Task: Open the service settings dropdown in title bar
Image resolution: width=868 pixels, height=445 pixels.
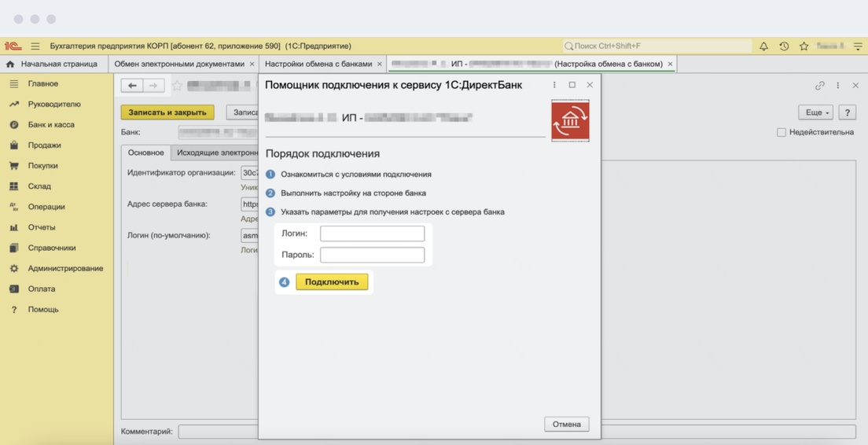Action: coord(858,46)
